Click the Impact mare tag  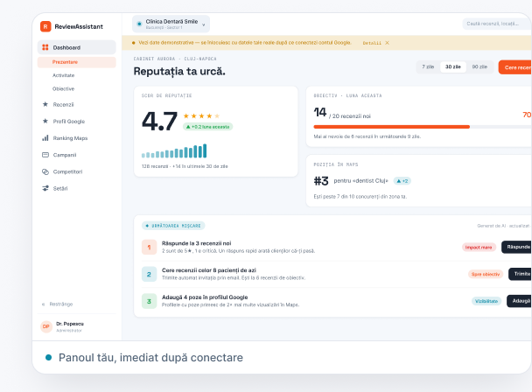click(x=479, y=247)
